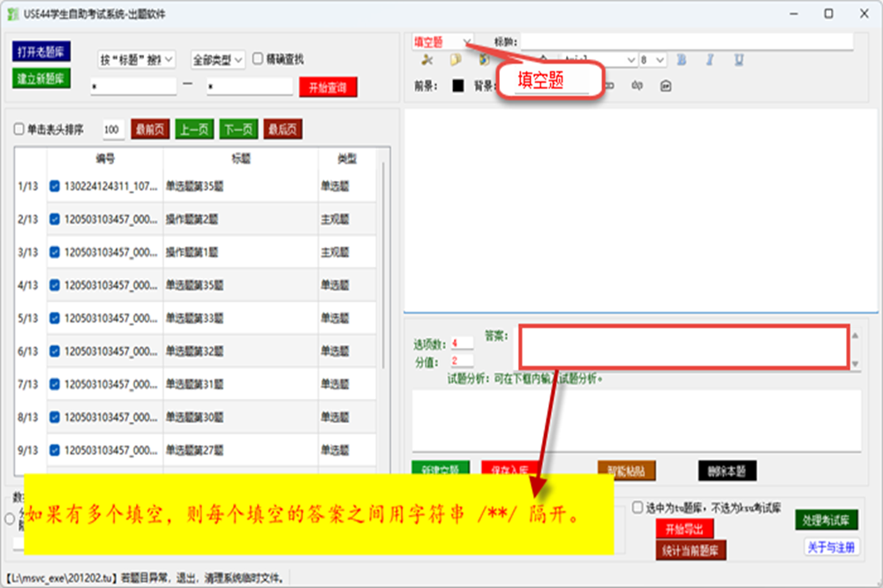This screenshot has width=883, height=588.
Task: Pick the black foreground color swatch
Action: (457, 86)
